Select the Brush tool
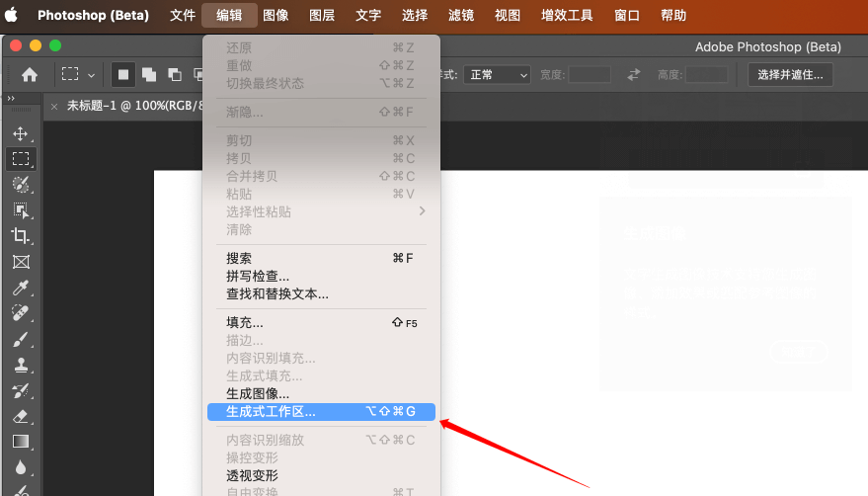The height and width of the screenshot is (496, 868). pyautogui.click(x=21, y=339)
